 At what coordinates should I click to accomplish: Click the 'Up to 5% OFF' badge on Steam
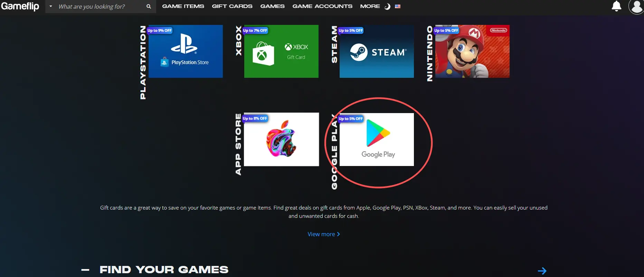pyautogui.click(x=351, y=30)
